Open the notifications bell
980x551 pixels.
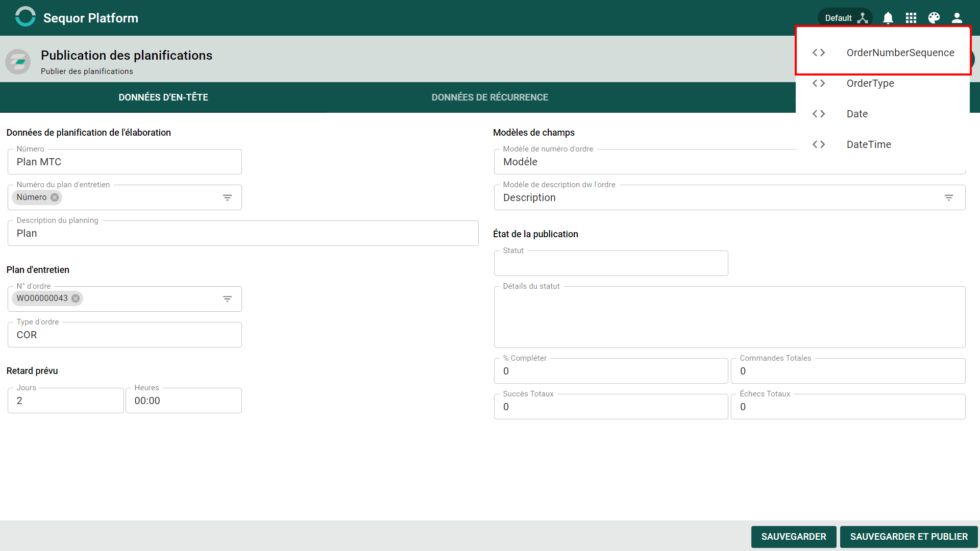pyautogui.click(x=888, y=18)
